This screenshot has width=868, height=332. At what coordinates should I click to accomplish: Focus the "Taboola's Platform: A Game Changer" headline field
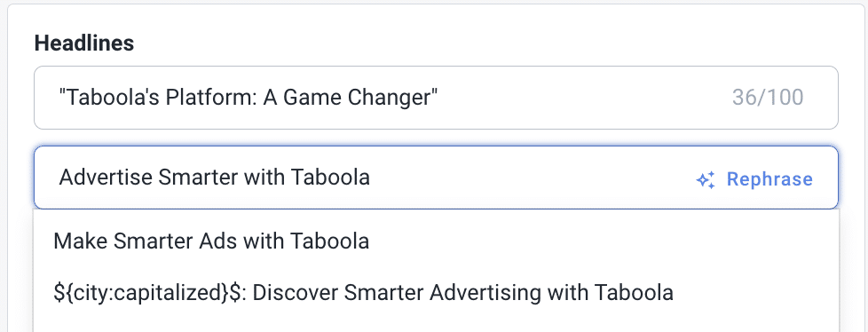click(x=436, y=98)
